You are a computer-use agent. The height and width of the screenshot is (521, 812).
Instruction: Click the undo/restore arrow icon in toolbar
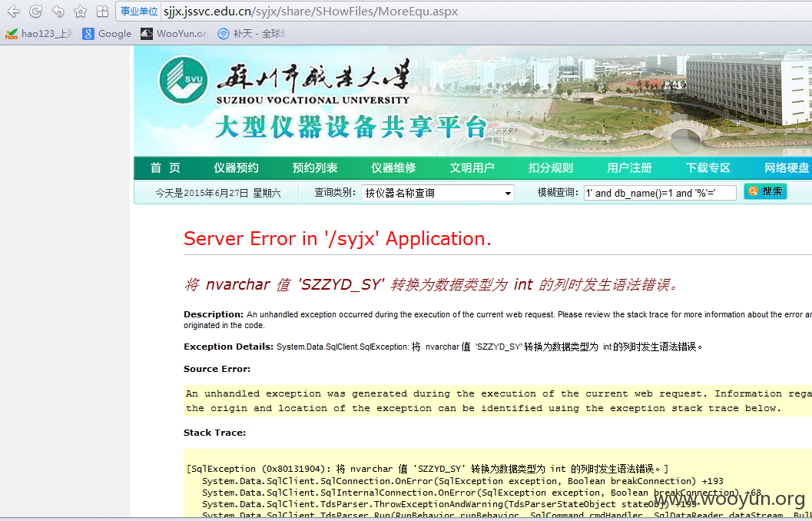tap(58, 12)
